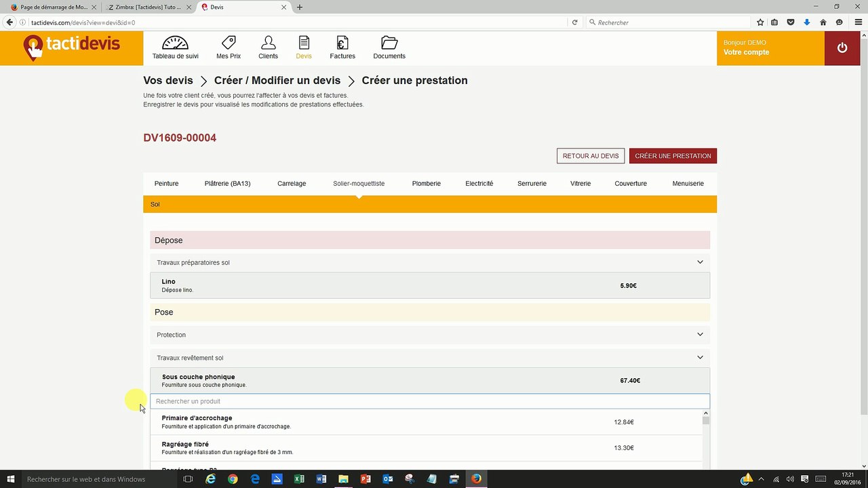This screenshot has width=868, height=488.
Task: Click the Firefox Rechercher search box
Action: 668,22
